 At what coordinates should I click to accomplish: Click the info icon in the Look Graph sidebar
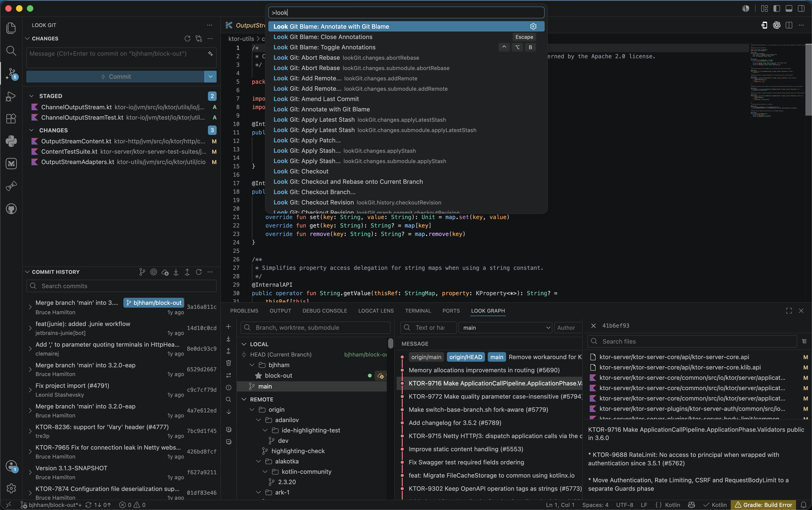[x=228, y=388]
